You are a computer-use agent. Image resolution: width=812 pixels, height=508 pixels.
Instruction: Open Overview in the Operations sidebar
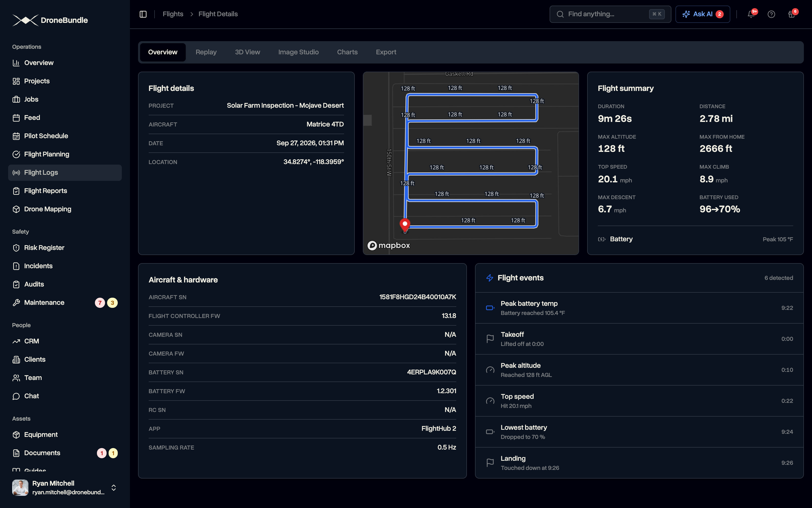65,63
